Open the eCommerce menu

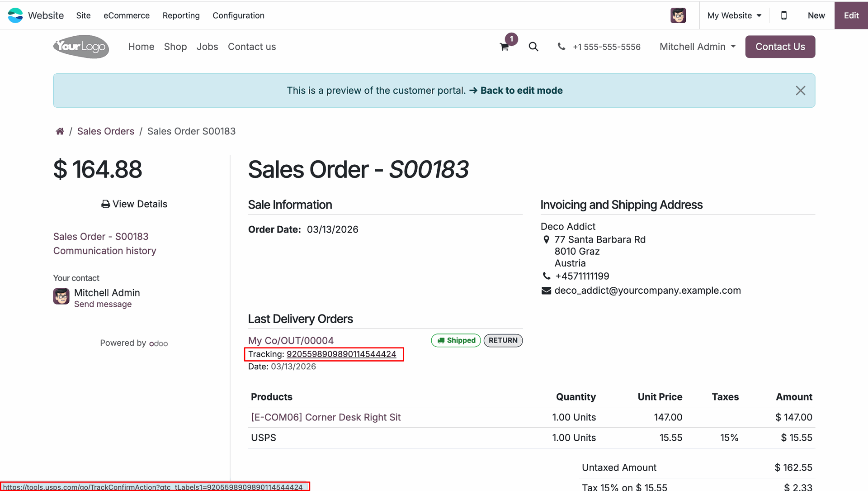point(127,15)
